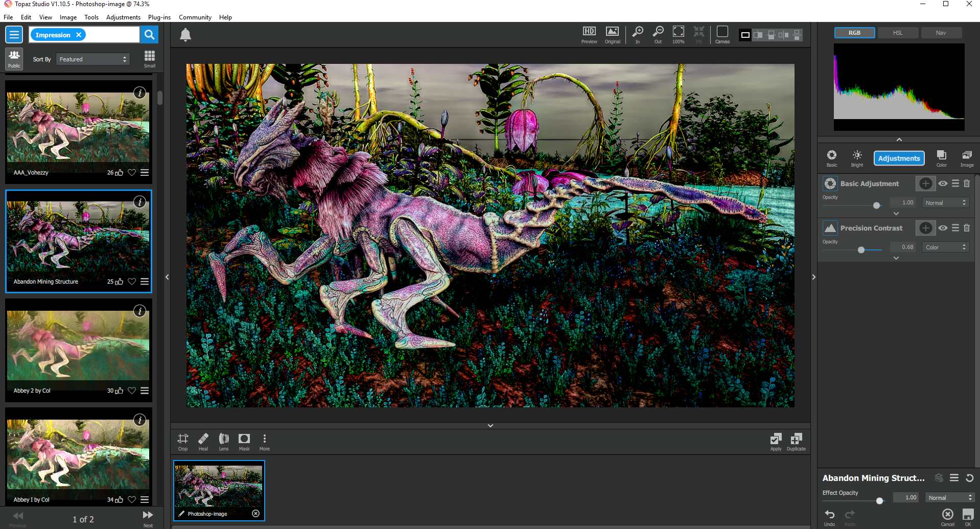
Task: Click Undo button
Action: coord(829,517)
